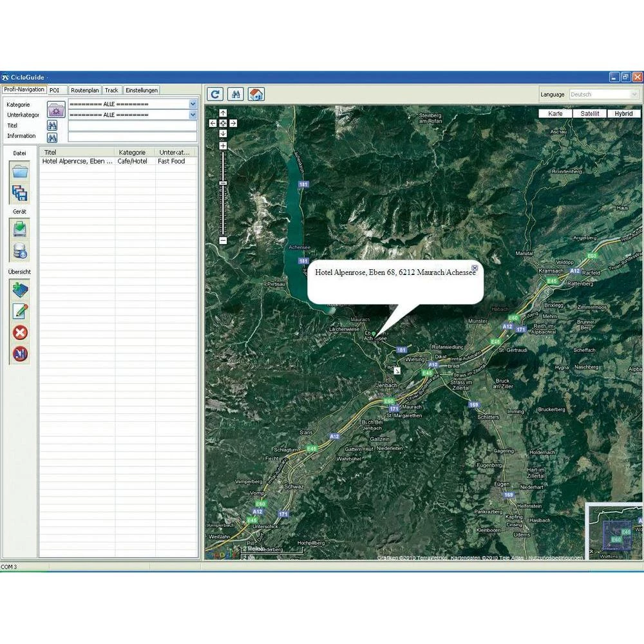Open the Language dropdown

pyautogui.click(x=603, y=95)
